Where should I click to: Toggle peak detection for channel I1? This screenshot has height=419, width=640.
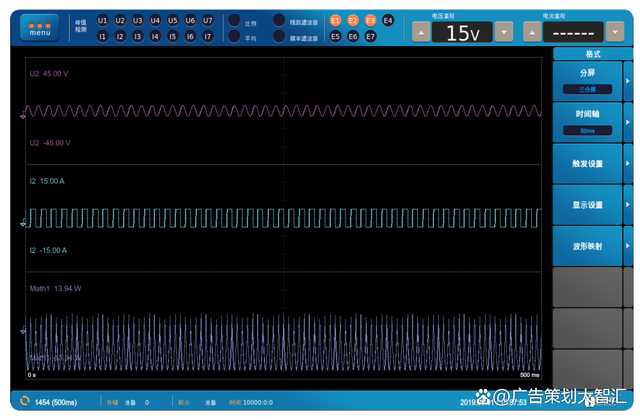pyautogui.click(x=102, y=36)
